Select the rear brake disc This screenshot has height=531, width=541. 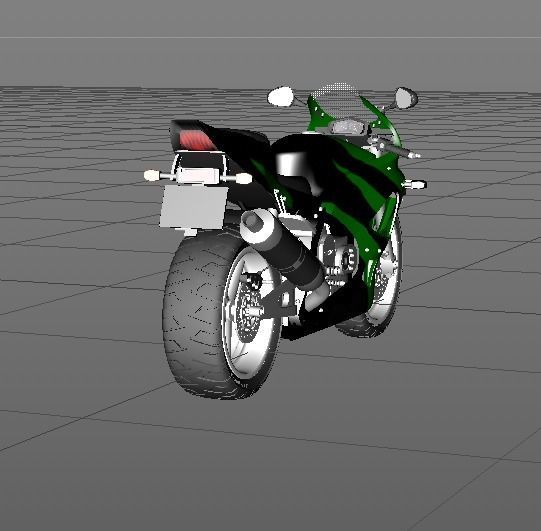[248, 313]
